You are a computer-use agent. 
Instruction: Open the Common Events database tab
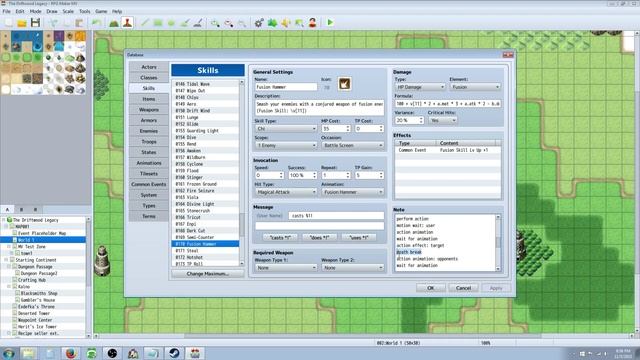[149, 184]
